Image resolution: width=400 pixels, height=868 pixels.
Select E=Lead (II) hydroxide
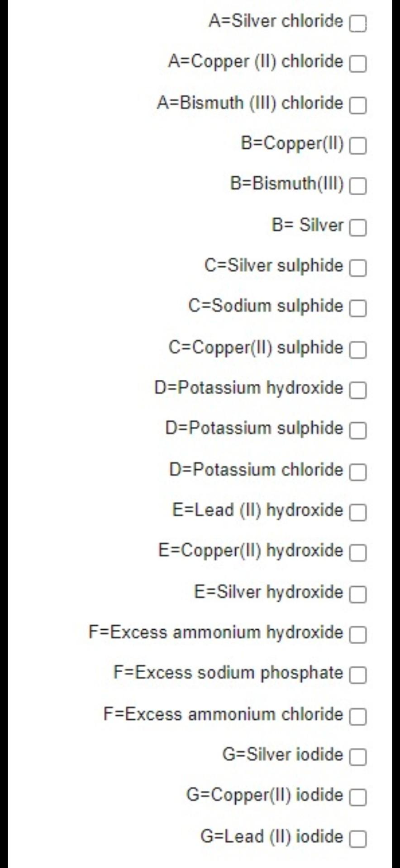(x=358, y=513)
